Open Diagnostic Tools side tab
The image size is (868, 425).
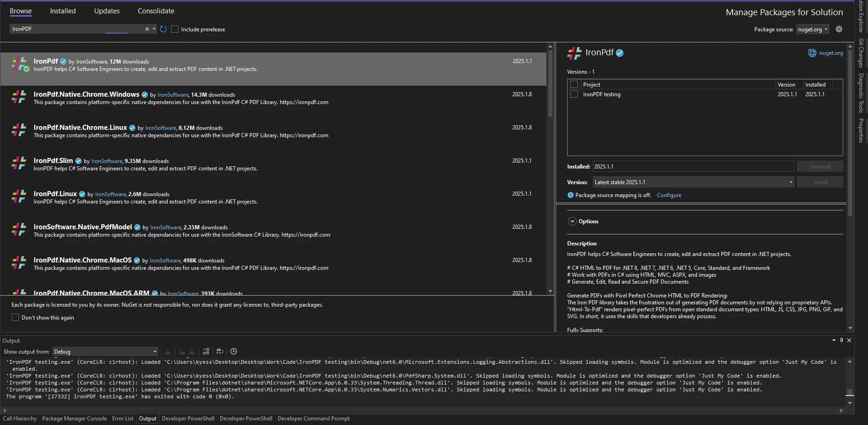click(861, 93)
